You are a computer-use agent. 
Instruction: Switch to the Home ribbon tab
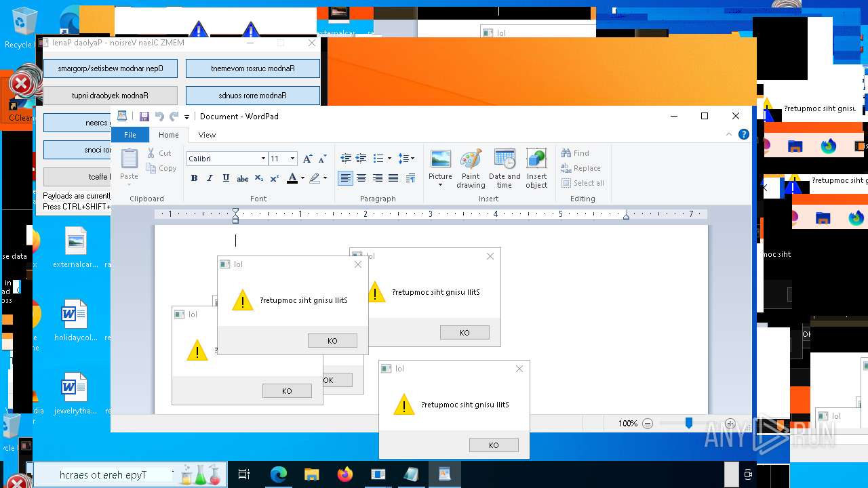(168, 135)
